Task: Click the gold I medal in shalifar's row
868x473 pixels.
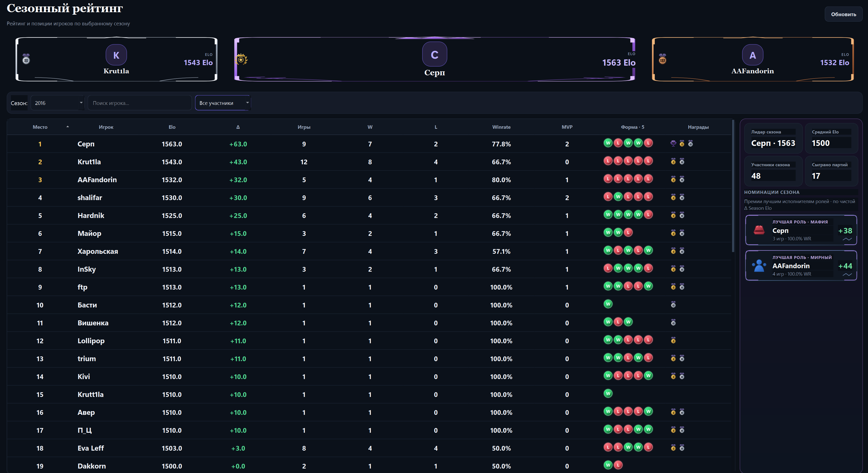Action: click(x=673, y=197)
